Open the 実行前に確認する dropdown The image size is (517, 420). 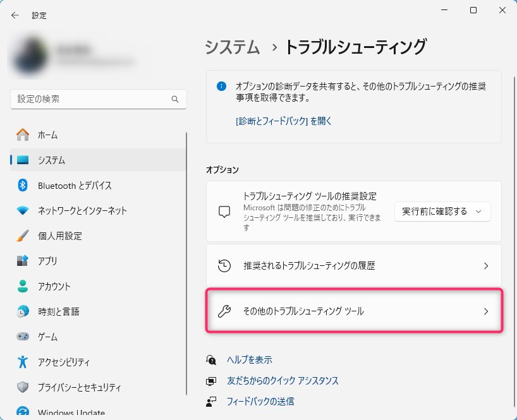(x=442, y=212)
